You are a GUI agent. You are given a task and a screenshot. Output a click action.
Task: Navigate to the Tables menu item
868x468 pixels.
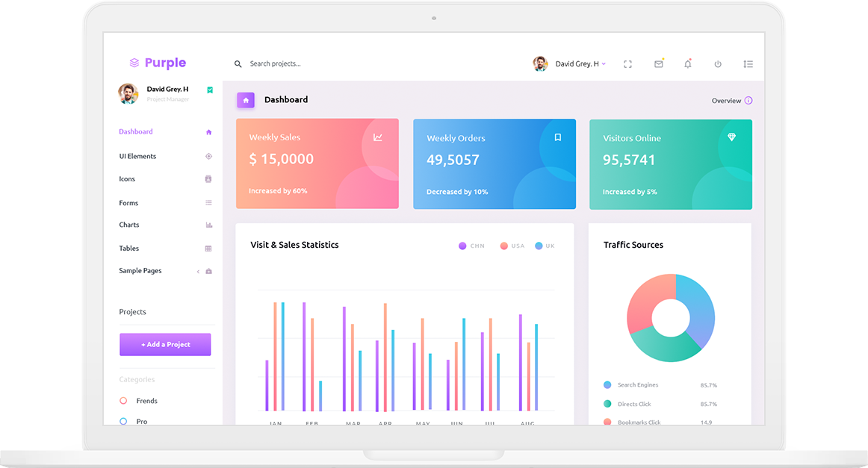point(128,248)
